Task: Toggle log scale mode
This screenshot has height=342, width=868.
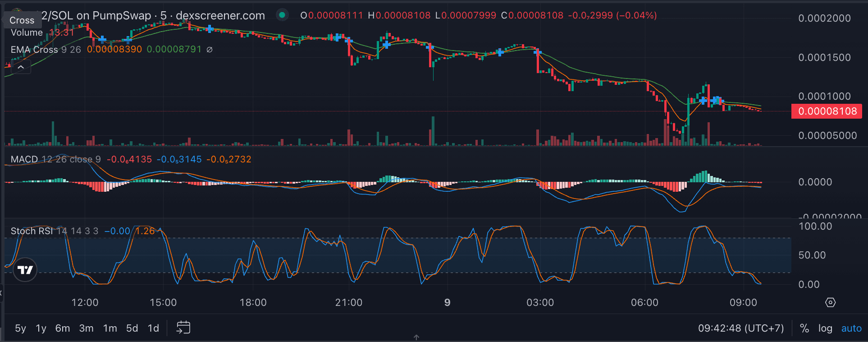Action: point(825,328)
